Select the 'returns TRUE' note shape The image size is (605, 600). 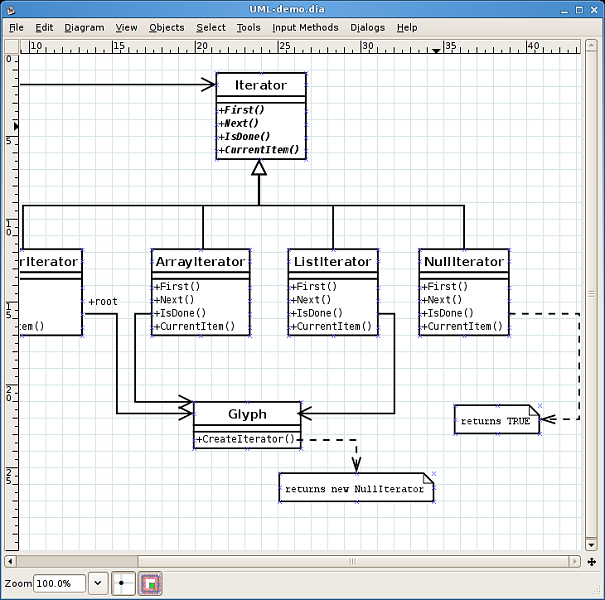pyautogui.click(x=496, y=420)
